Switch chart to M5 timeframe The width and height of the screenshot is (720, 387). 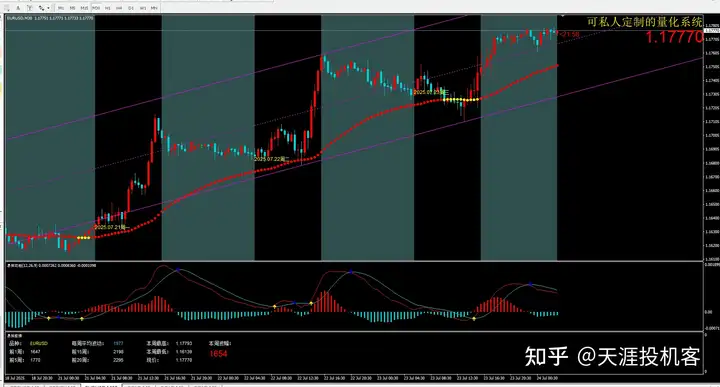(x=73, y=8)
